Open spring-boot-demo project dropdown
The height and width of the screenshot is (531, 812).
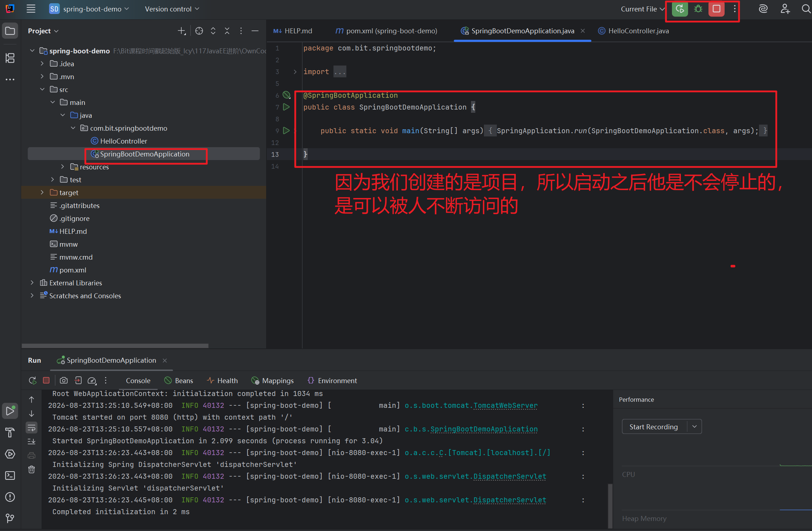89,9
